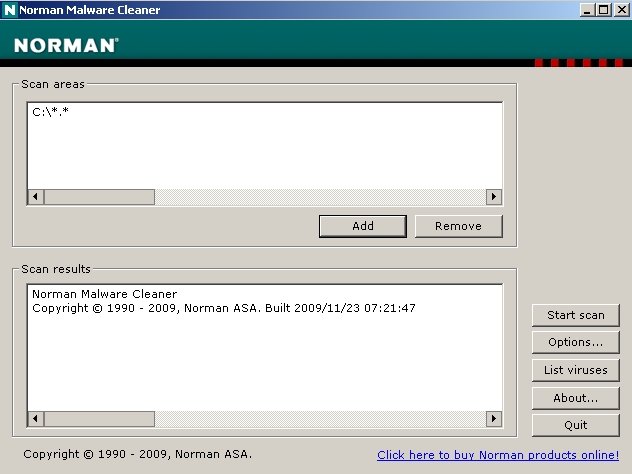Click the bottom copyright Norman ASA text
This screenshot has height=474, width=632.
137,454
